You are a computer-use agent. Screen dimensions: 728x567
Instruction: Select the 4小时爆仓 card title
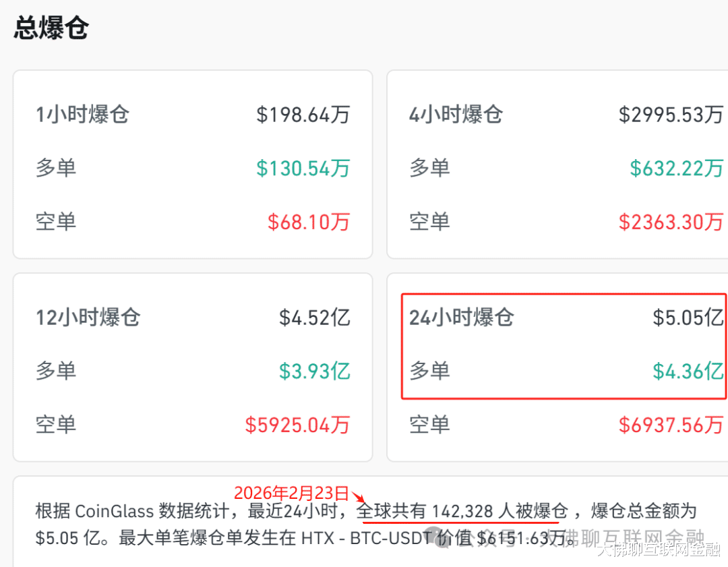coord(456,114)
